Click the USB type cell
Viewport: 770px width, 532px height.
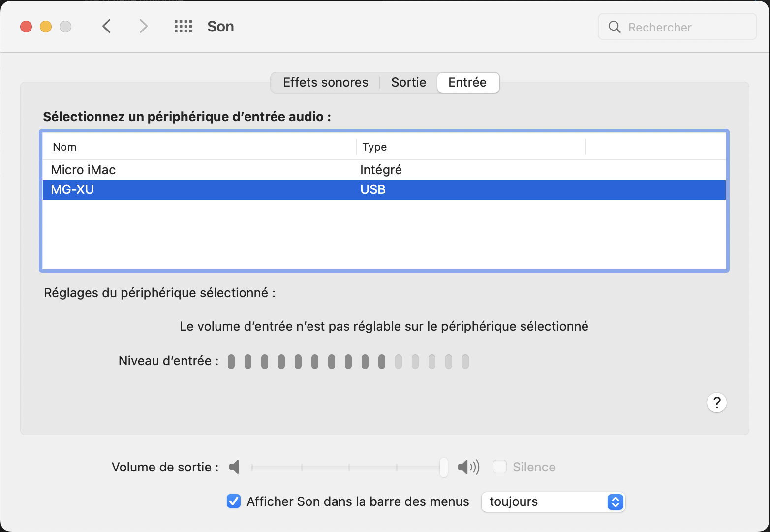coord(373,190)
